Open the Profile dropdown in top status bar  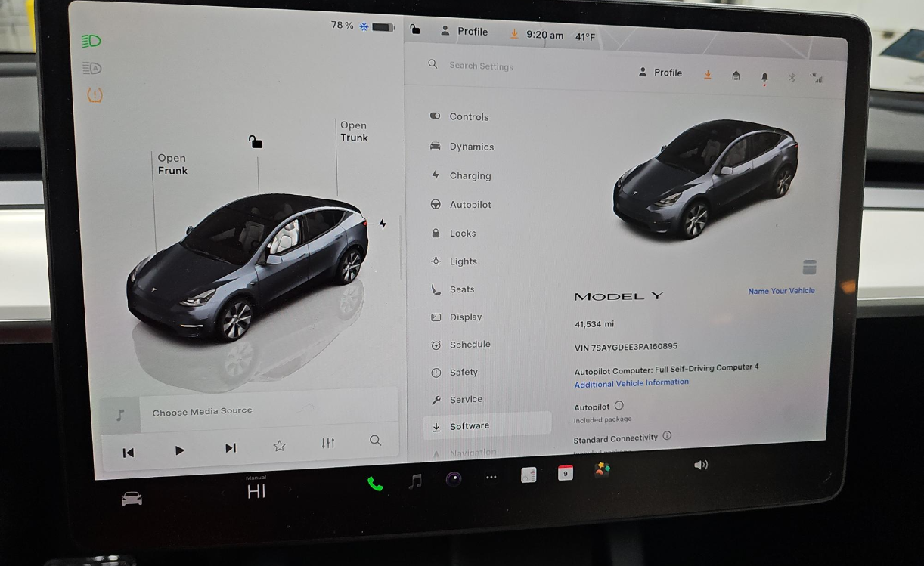click(x=464, y=32)
